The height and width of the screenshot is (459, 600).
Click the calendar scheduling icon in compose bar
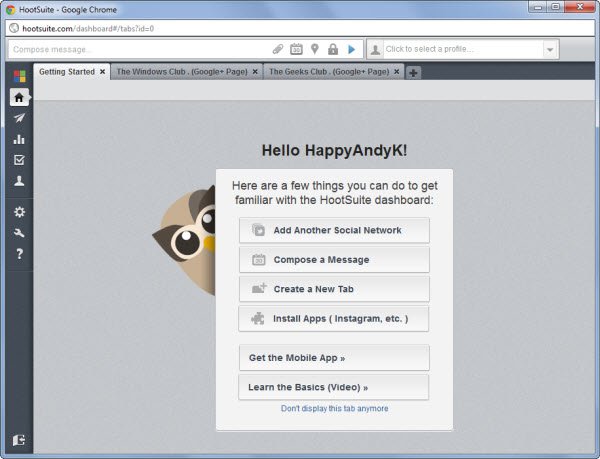(296, 49)
